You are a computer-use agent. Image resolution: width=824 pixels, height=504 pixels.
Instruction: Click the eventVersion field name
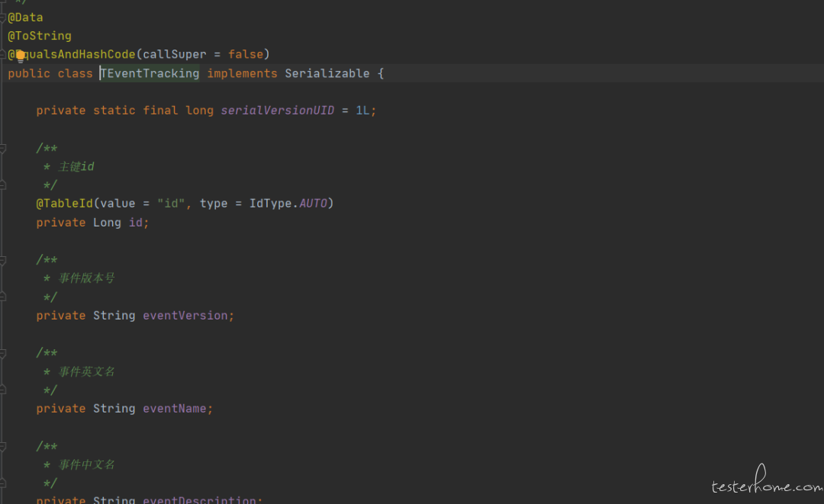[185, 316]
